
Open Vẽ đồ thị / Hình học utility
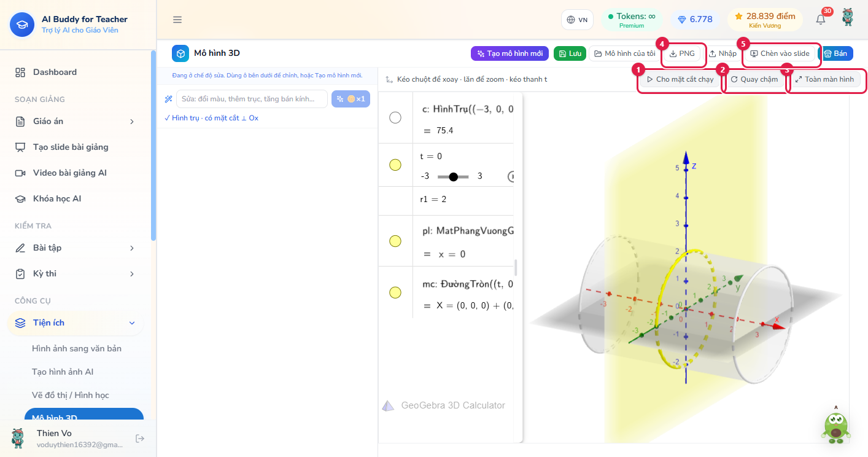[x=71, y=396]
